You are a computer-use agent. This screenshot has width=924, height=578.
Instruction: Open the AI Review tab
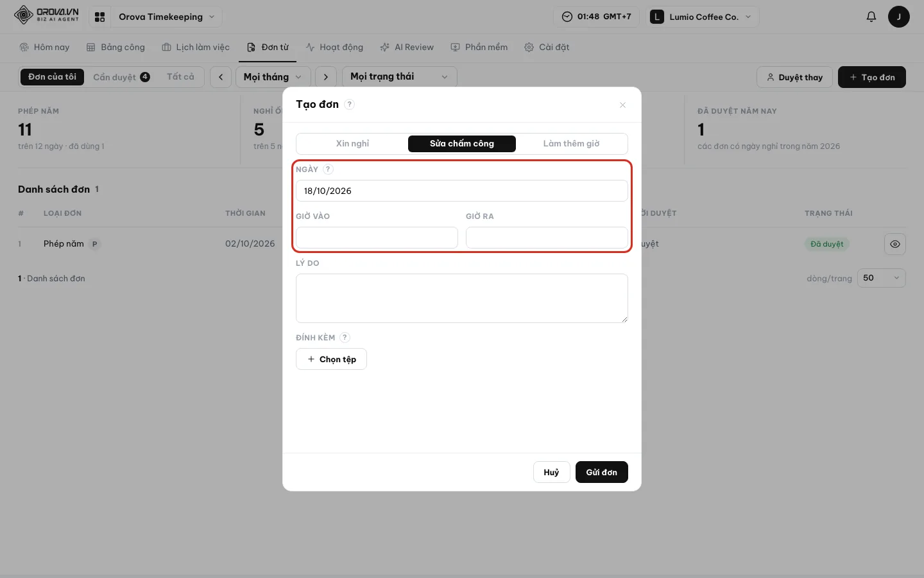[x=407, y=48]
